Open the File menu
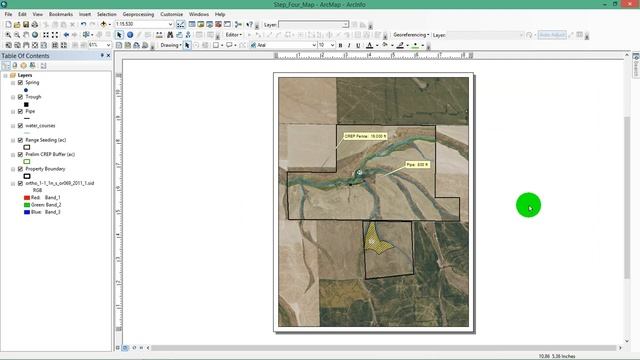The height and width of the screenshot is (360, 640). 8,14
